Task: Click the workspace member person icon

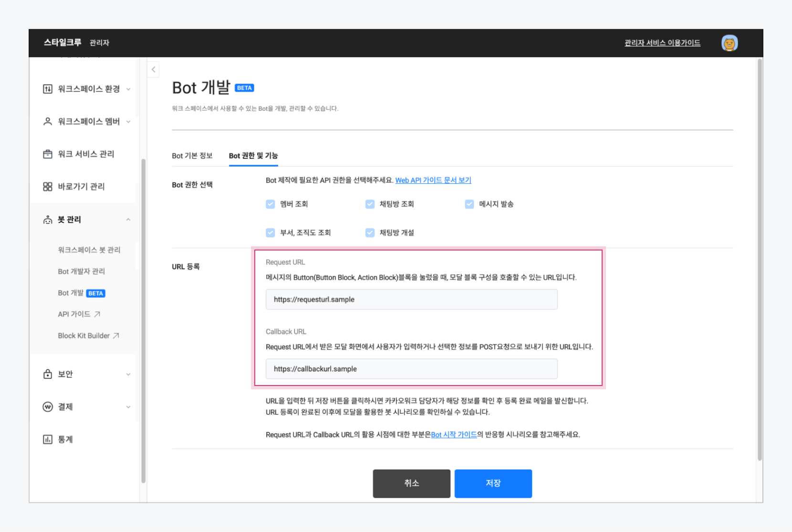Action: click(48, 122)
